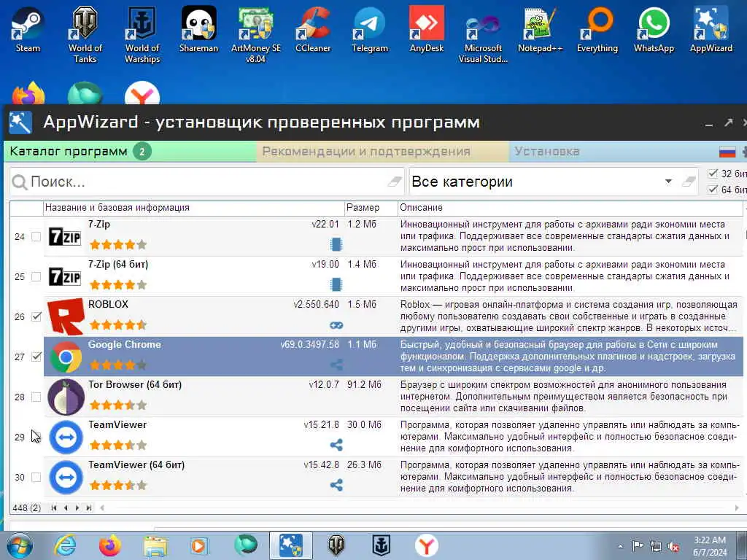Click the 7-Zip v22.01 app logo
Image resolution: width=747 pixels, height=560 pixels.
coord(65,237)
